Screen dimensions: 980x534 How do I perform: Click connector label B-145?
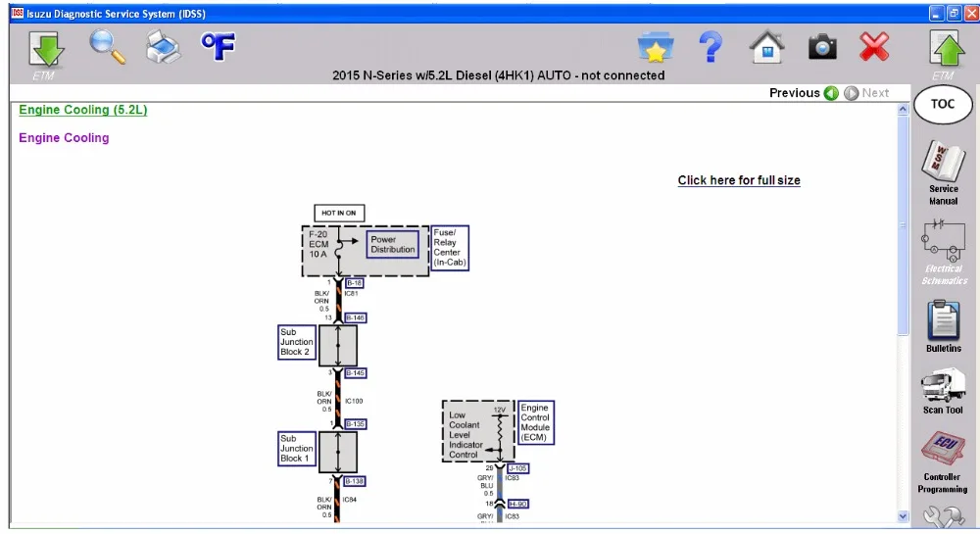(355, 373)
